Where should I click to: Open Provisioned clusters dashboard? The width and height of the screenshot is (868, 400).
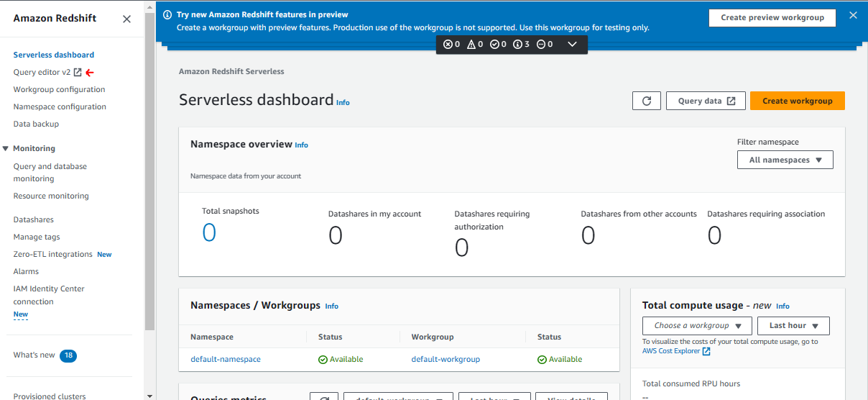(50, 396)
